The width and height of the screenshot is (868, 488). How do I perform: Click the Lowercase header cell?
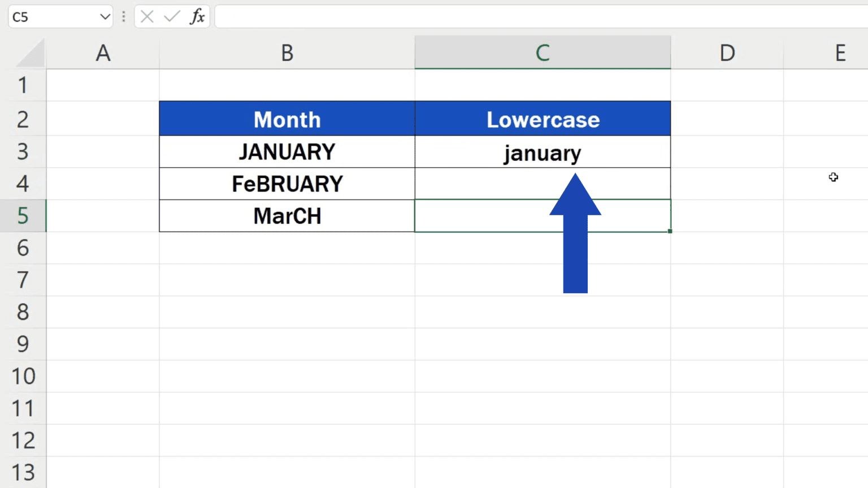tap(542, 119)
